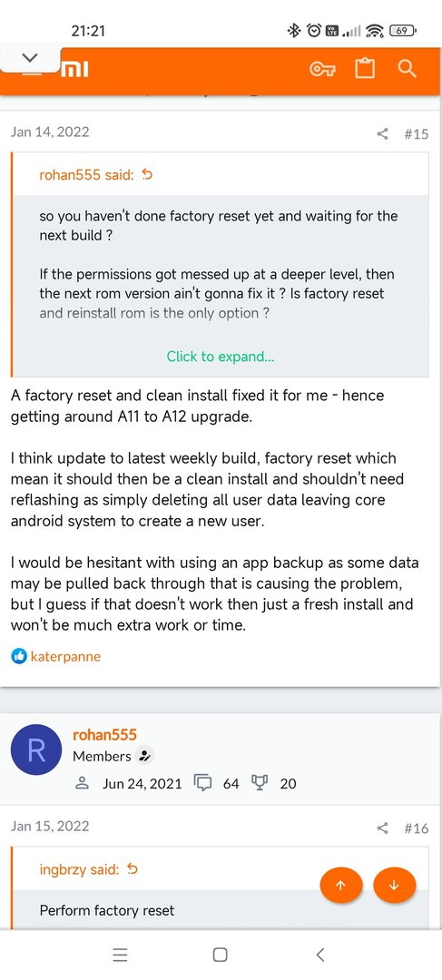Jump to ingbrzy's quoted post arrow
442x980 pixels.
[132, 868]
